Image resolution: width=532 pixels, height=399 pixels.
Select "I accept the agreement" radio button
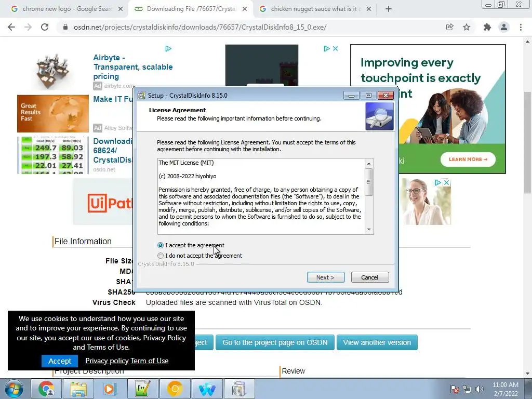click(x=161, y=245)
